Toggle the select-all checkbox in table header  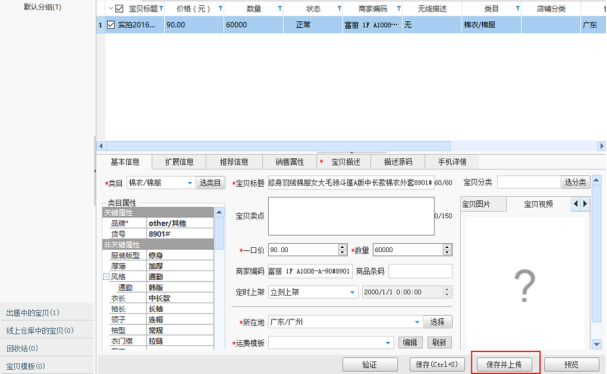tap(119, 9)
